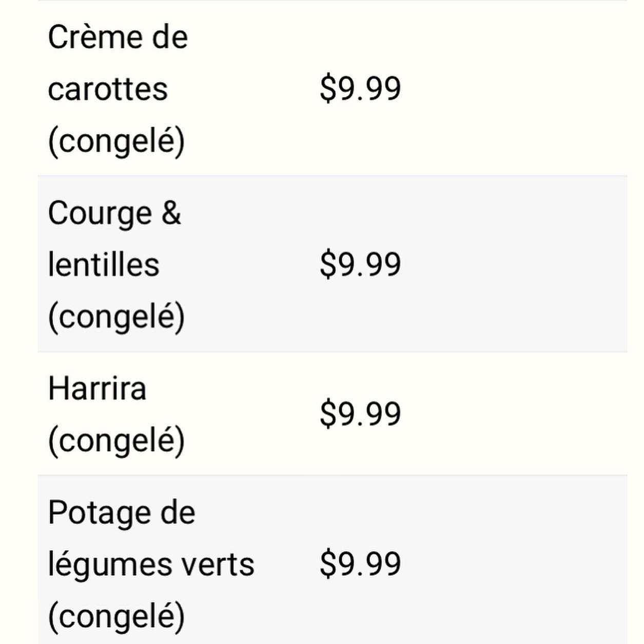
Task: Select the $9.99 price for Courge & lentilles
Action: coord(360,264)
